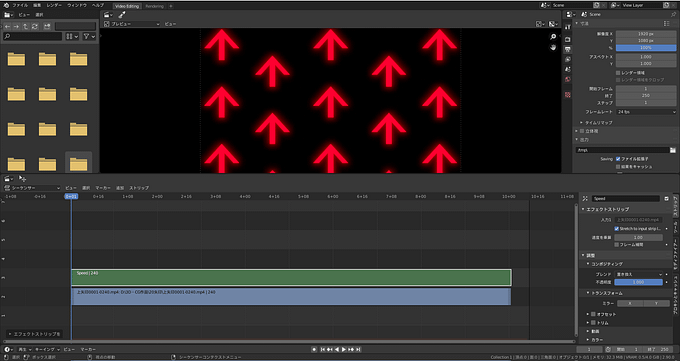Click the play animation button
Image resolution: width=680 pixels, height=361 pixels.
[x=344, y=349]
